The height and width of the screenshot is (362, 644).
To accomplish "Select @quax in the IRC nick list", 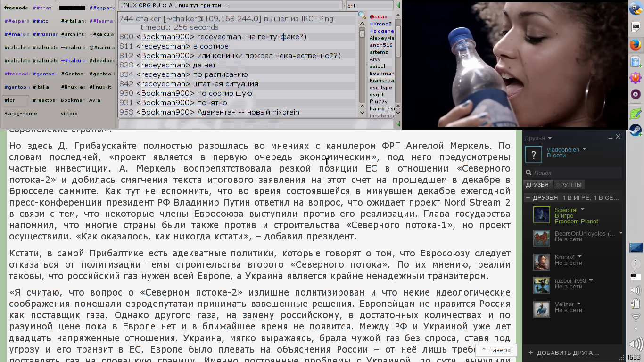I will 378,17.
